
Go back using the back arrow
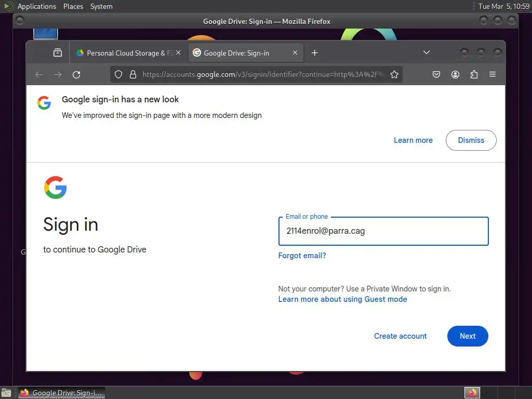tap(39, 74)
